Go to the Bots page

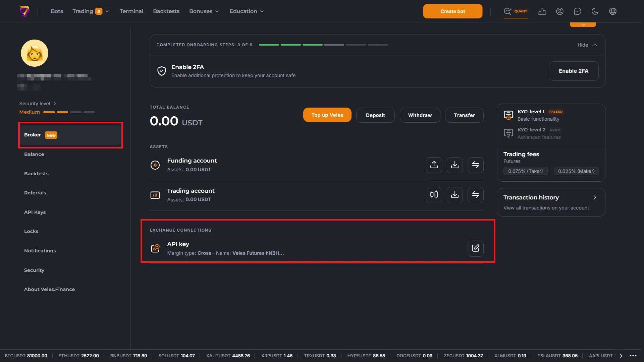click(x=57, y=11)
